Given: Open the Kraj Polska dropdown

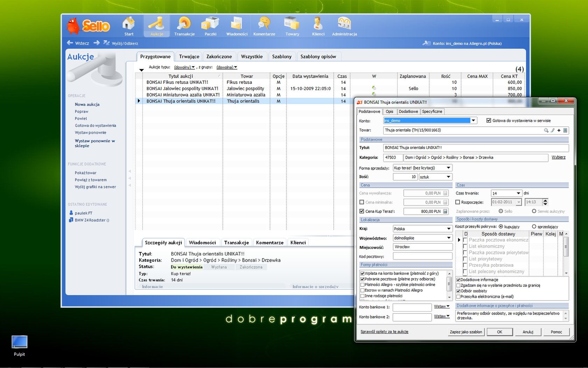Looking at the screenshot, I should click(x=448, y=229).
